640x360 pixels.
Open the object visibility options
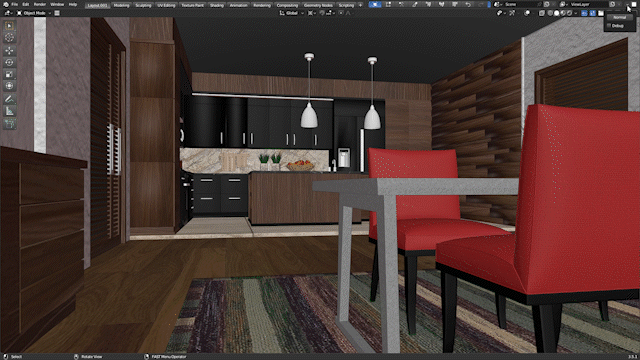[501, 13]
